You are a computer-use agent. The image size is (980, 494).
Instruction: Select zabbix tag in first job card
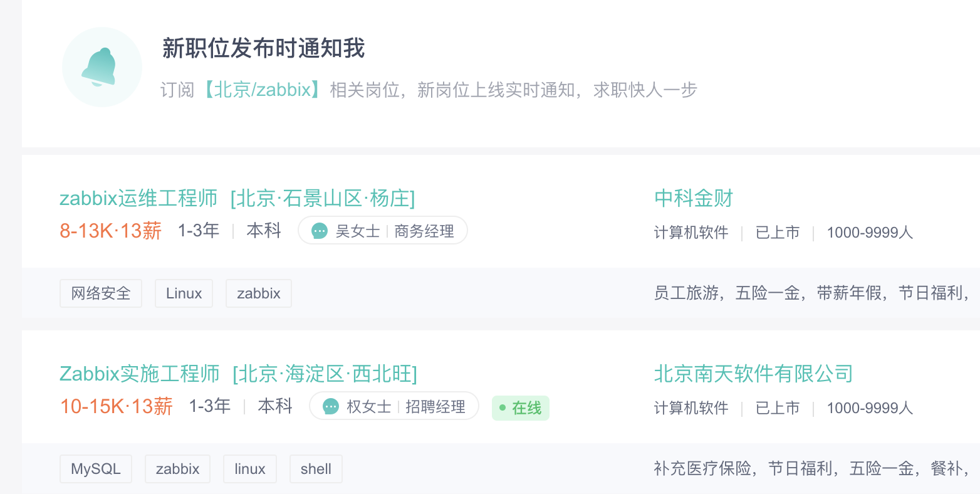pyautogui.click(x=258, y=293)
